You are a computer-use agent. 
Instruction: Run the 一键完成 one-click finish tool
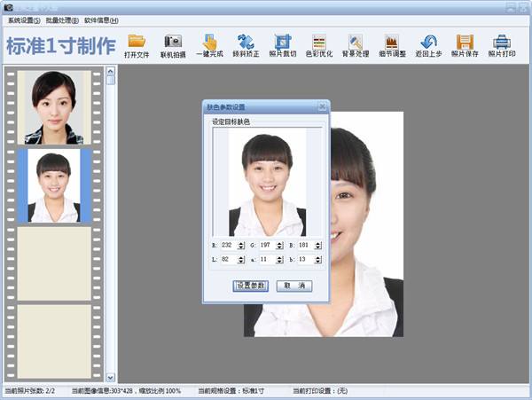coord(209,45)
